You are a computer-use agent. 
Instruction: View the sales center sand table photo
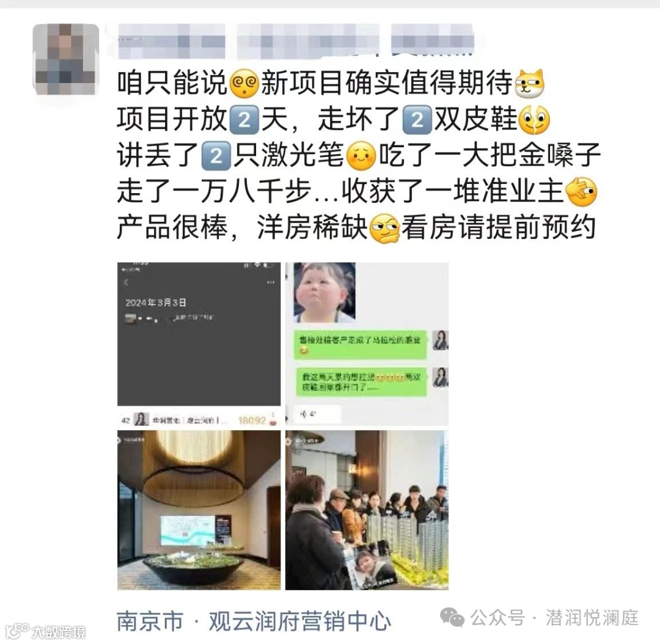(199, 510)
